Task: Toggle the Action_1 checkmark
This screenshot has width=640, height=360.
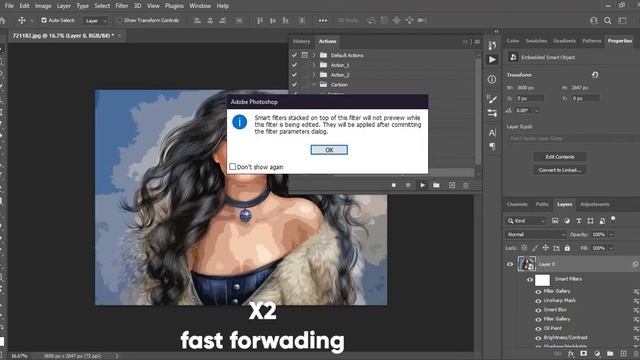Action: coord(294,65)
